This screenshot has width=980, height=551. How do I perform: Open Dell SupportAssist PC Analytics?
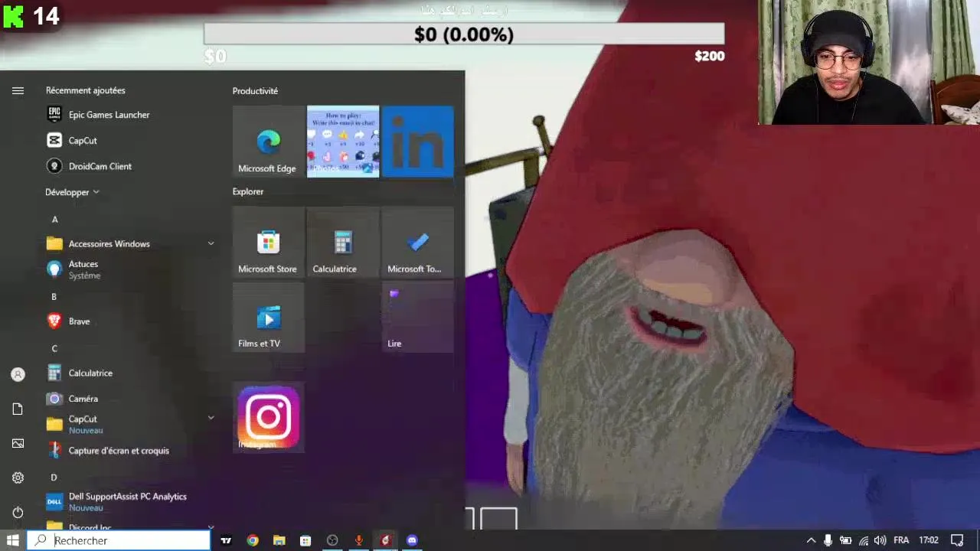127,502
